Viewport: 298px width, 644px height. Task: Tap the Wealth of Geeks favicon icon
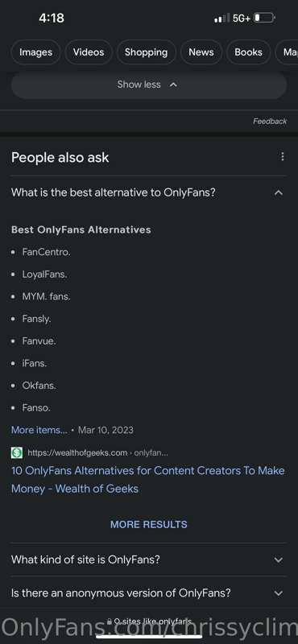coord(17,453)
